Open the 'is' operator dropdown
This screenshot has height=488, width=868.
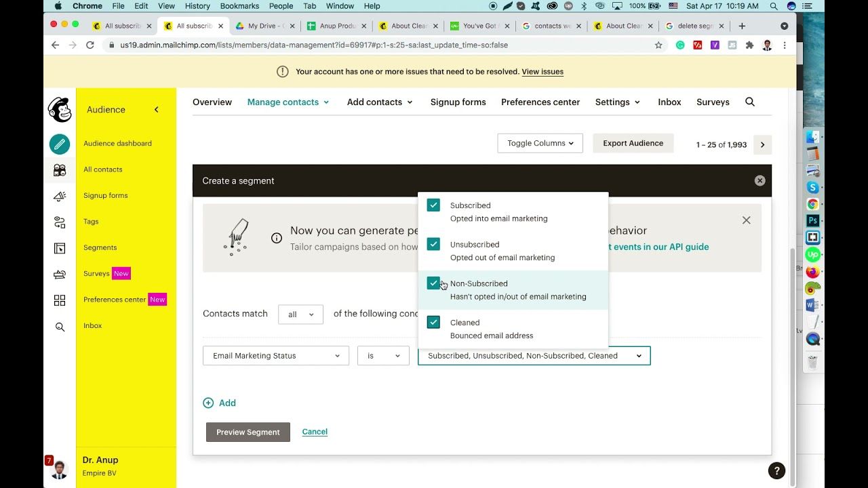[383, 356]
